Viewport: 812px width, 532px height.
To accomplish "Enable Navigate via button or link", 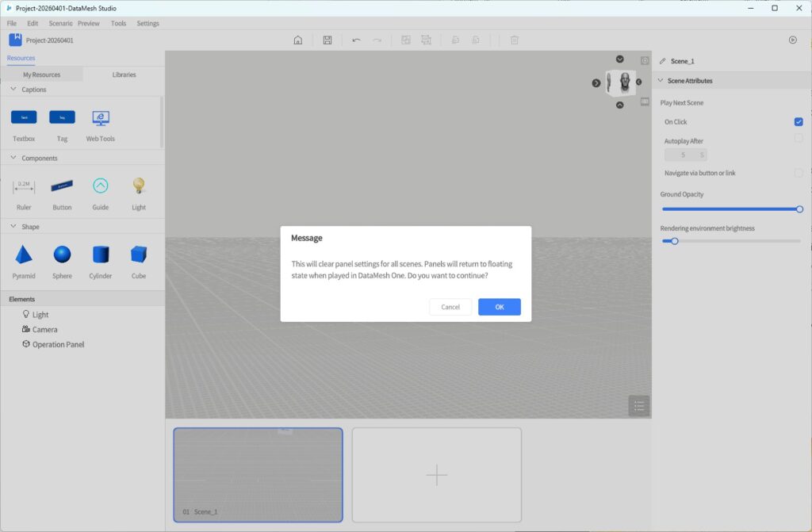I will 799,173.
